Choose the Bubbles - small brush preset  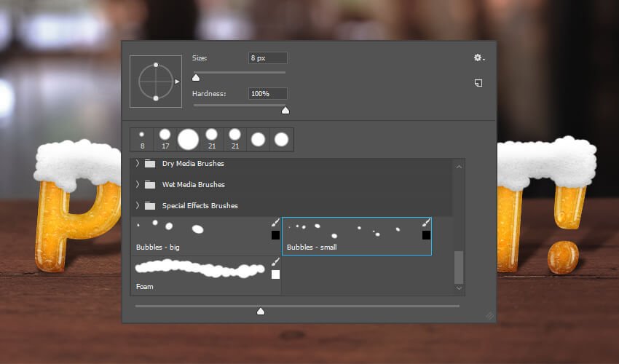coord(357,236)
